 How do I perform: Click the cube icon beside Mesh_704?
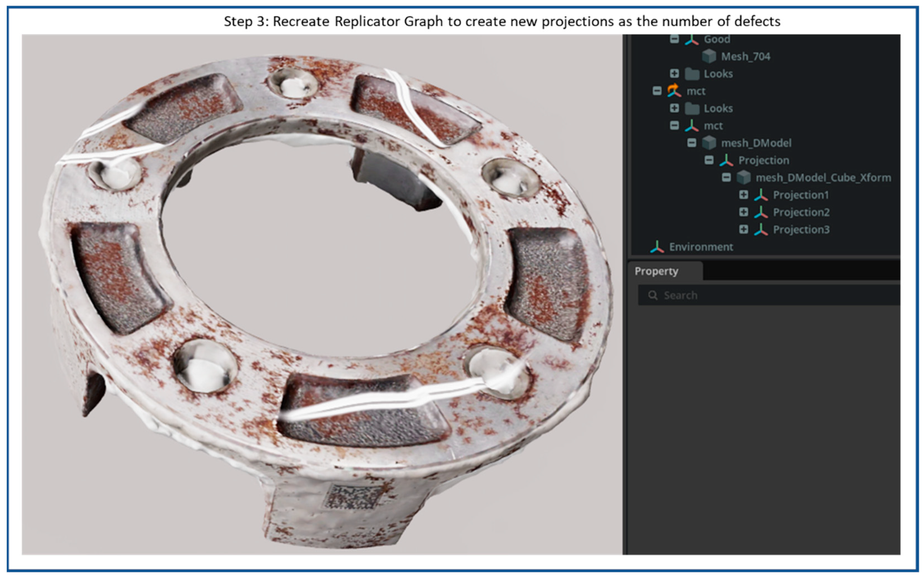point(709,57)
